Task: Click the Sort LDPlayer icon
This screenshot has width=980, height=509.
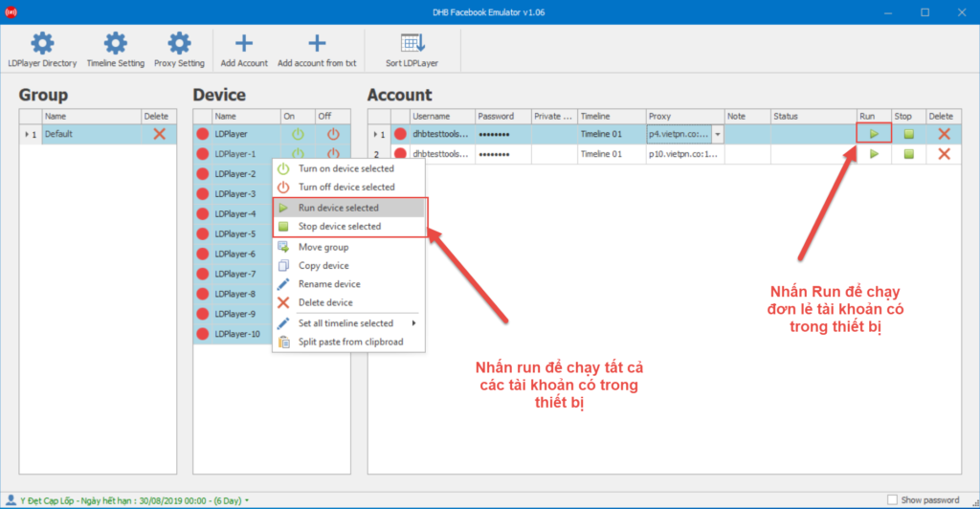Action: [x=412, y=43]
